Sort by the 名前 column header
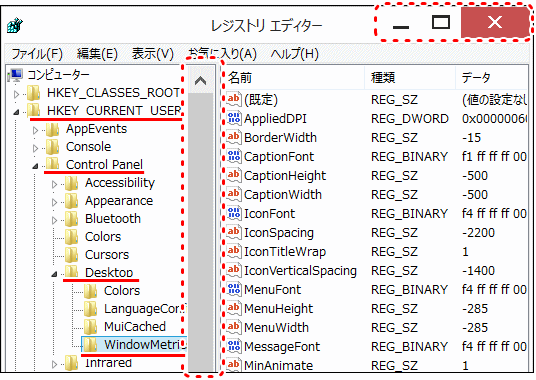Screen dimensions: 536x380 pyautogui.click(x=295, y=78)
